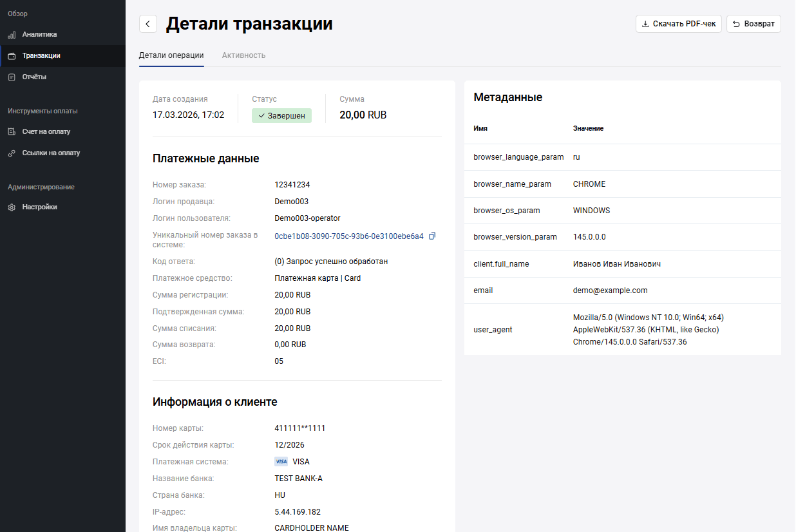Image resolution: width=796 pixels, height=532 pixels.
Task: Click the Завершен status badge
Action: pyautogui.click(x=281, y=116)
